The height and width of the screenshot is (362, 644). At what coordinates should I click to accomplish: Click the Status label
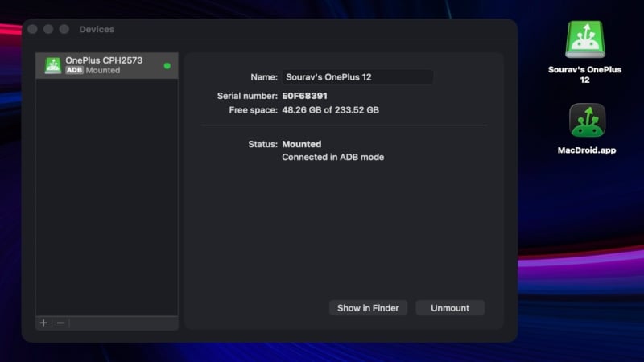point(263,144)
